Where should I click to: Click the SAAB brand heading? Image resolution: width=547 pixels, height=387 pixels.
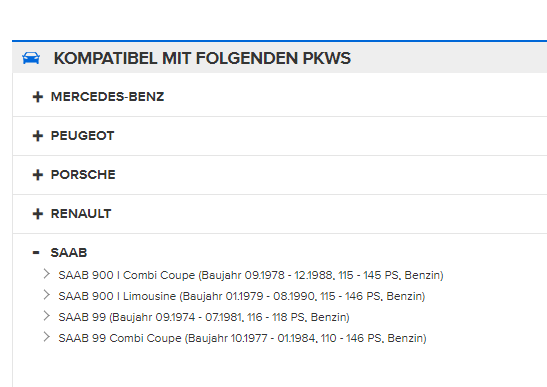pos(69,253)
